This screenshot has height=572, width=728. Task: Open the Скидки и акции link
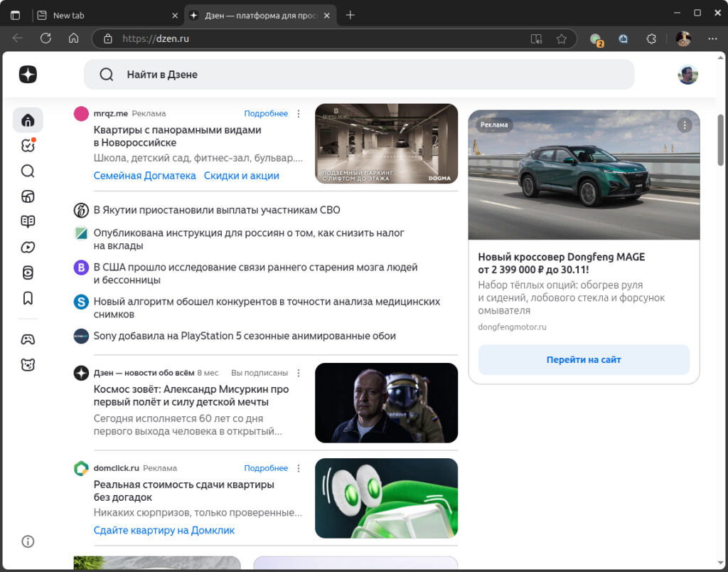coord(242,176)
